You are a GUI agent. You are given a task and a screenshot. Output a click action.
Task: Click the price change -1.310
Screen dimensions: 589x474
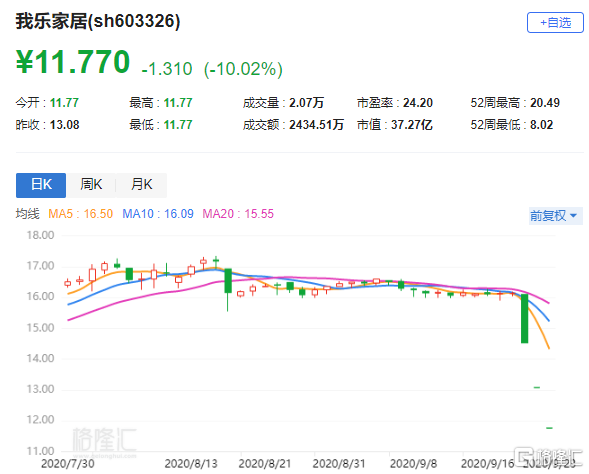tap(167, 69)
